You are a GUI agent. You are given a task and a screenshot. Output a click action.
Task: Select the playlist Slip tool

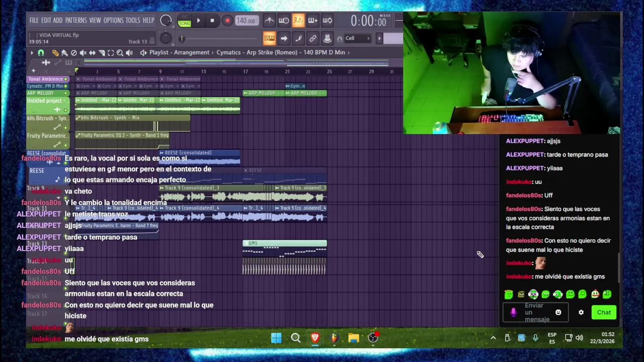(92, 53)
